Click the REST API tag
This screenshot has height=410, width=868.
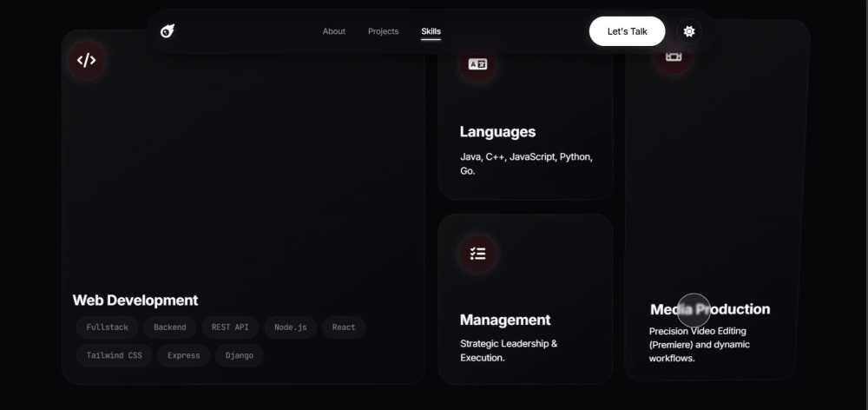230,327
